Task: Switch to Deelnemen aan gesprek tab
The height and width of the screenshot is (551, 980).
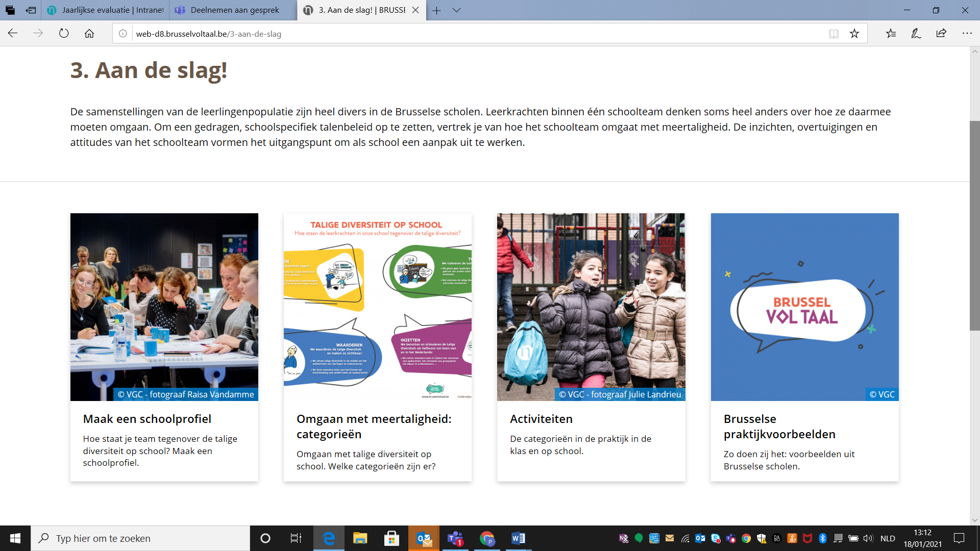Action: click(234, 10)
